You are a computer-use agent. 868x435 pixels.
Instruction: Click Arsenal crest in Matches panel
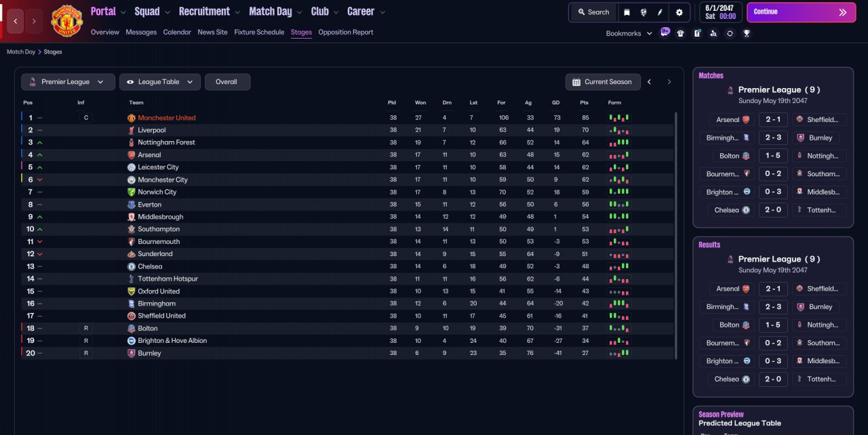[746, 119]
